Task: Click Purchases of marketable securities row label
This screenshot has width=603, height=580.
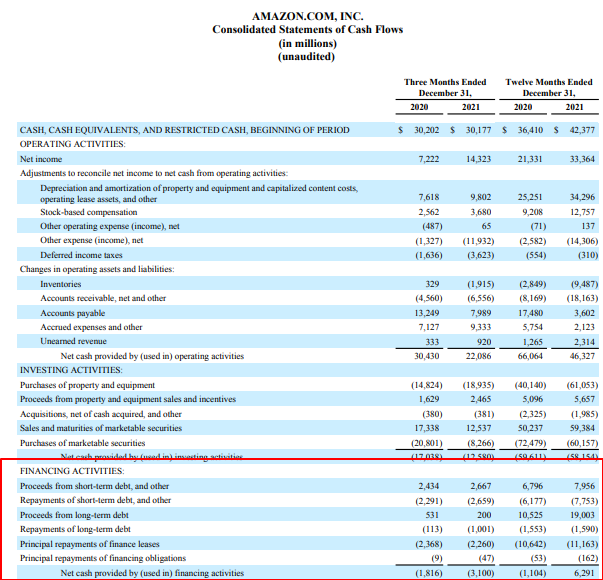Action: pos(88,442)
